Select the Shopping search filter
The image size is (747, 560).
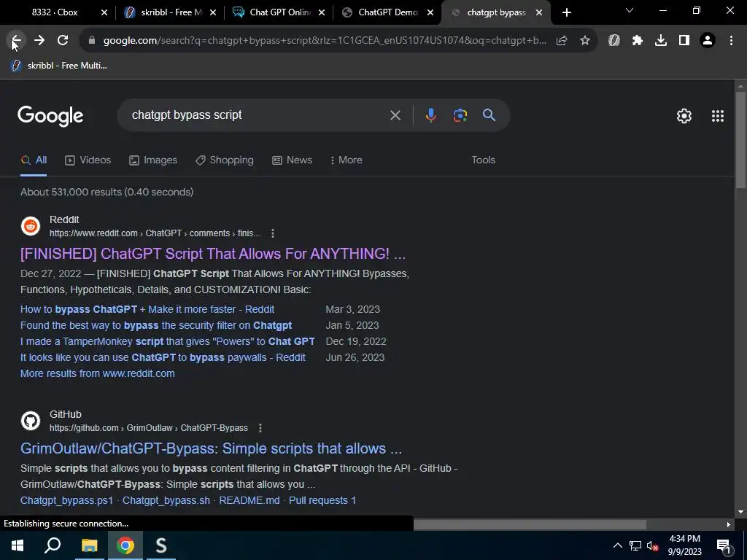tap(225, 160)
